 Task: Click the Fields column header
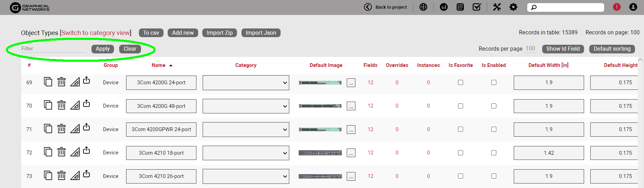[x=370, y=65]
